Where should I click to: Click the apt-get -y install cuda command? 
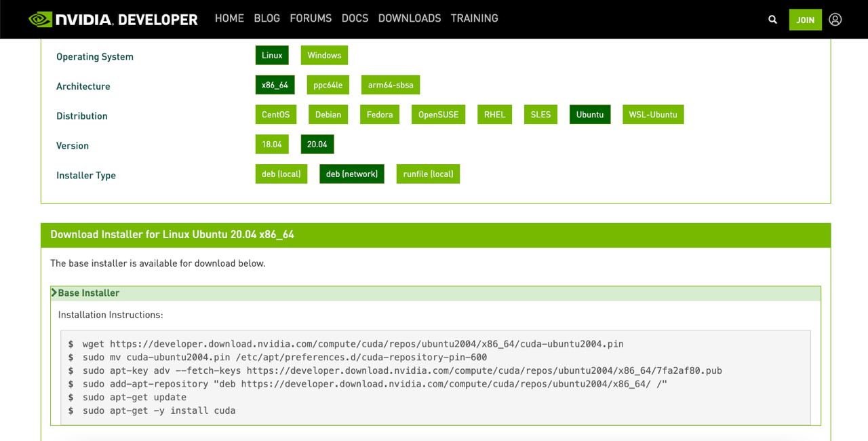coord(159,411)
